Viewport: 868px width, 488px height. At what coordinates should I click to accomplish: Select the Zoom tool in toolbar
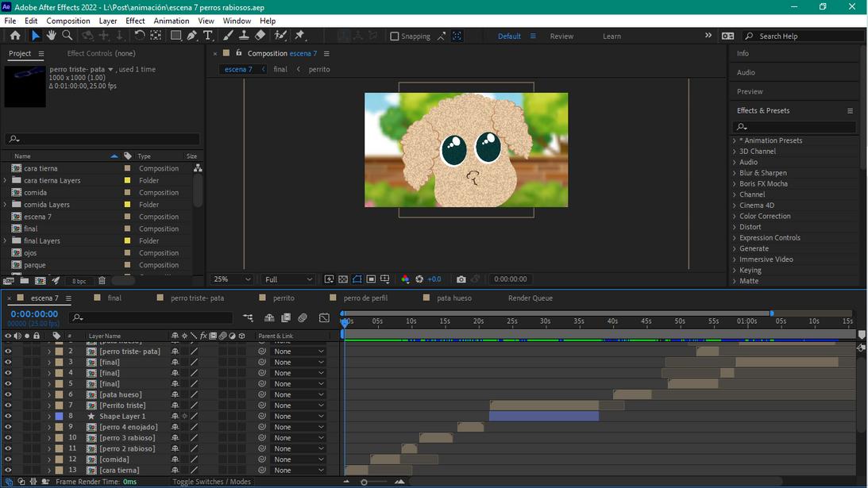pos(68,36)
